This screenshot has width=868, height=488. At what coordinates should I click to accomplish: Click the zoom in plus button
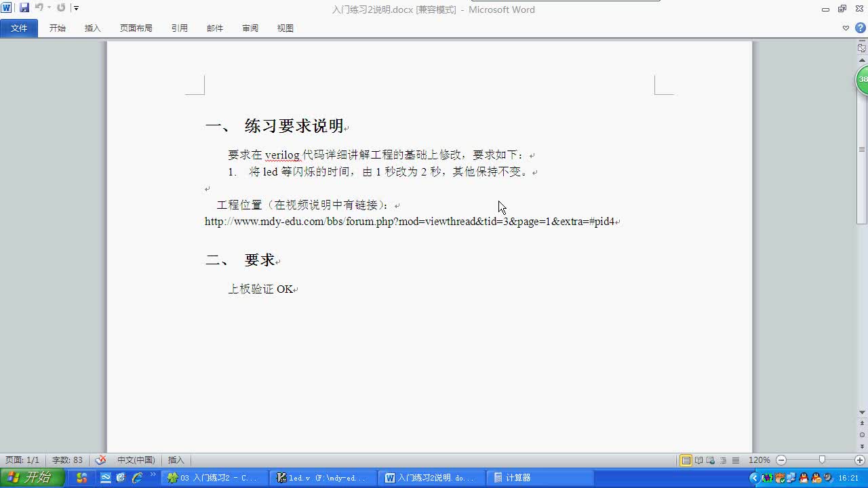[x=861, y=460]
